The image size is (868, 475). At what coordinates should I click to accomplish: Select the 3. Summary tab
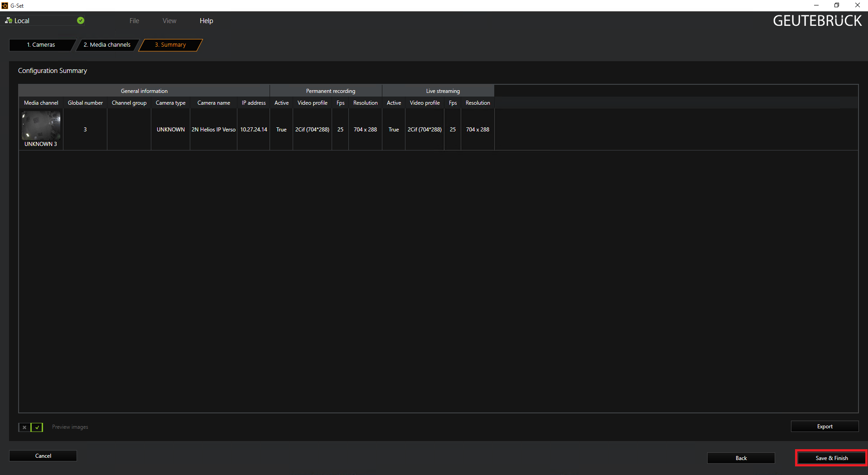pyautogui.click(x=170, y=45)
